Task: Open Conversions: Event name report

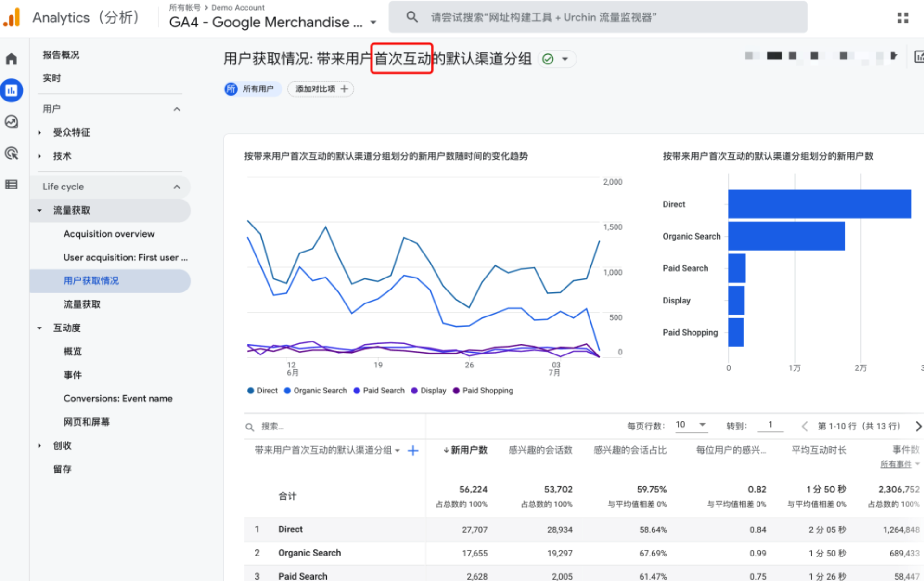Action: [x=118, y=399]
